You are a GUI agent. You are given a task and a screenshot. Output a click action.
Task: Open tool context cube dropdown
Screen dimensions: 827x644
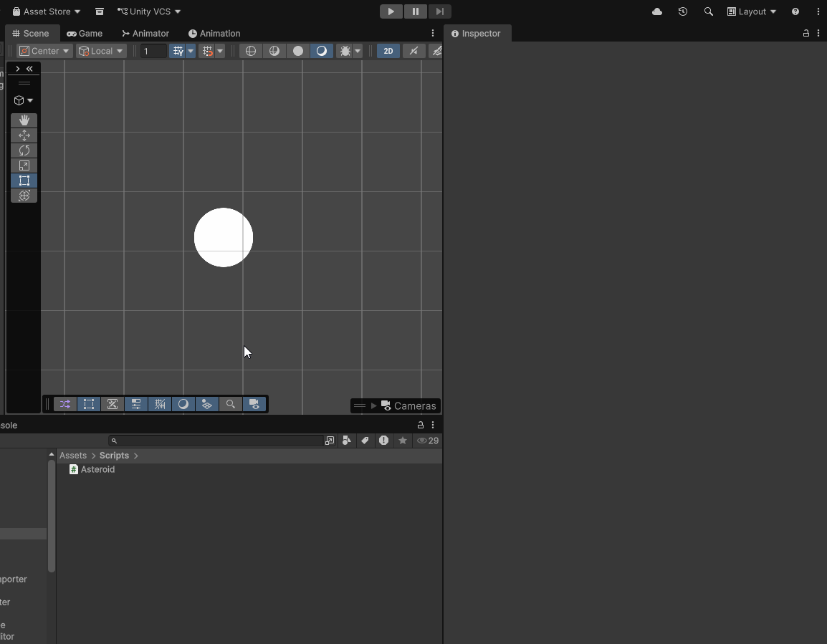click(24, 100)
